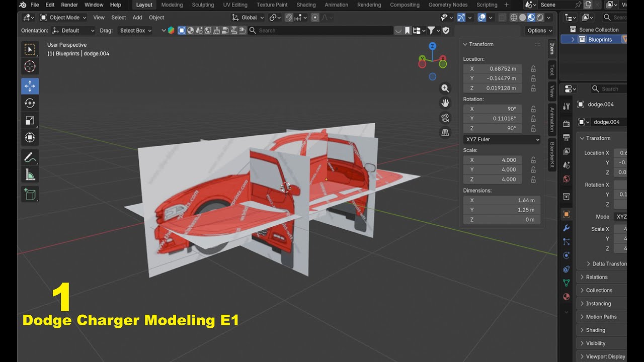This screenshot has width=644, height=362.
Task: Toggle lock on Scale X
Action: click(533, 160)
